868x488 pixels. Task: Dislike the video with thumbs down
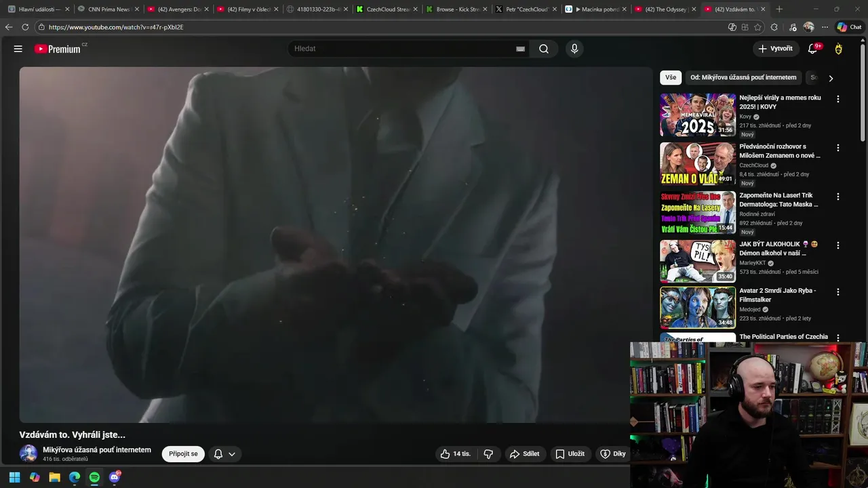click(488, 454)
